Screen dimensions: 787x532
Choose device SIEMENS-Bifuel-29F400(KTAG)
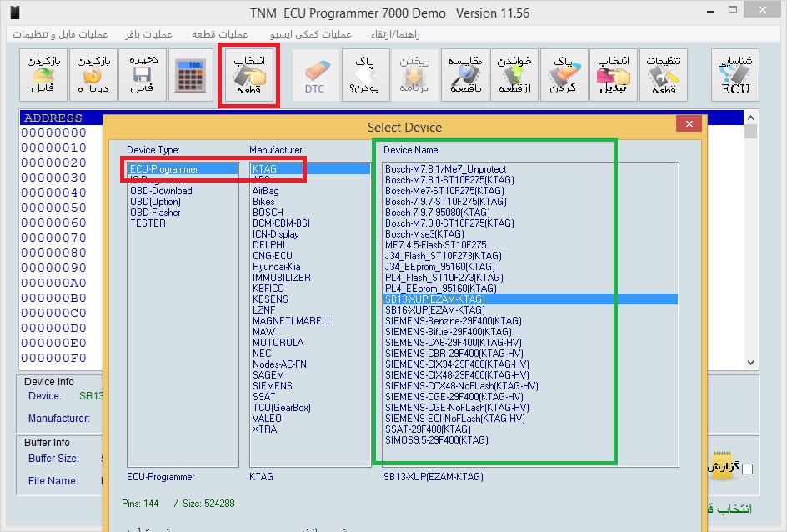point(449,332)
